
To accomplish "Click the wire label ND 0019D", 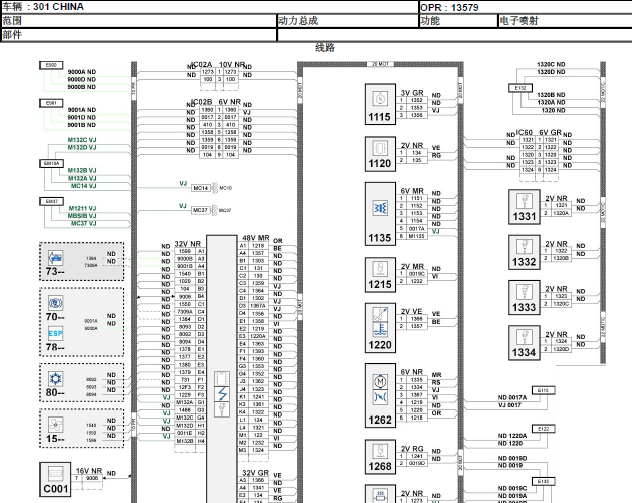I will click(x=512, y=458).
